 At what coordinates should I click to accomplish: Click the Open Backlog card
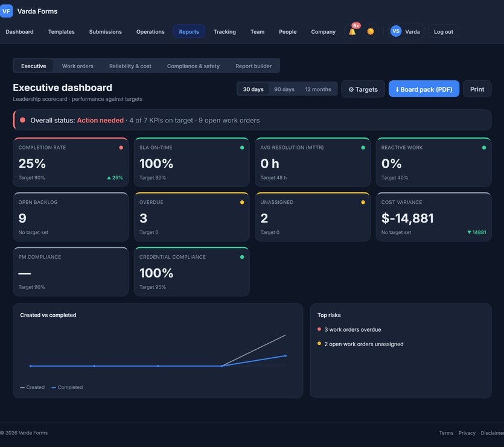(71, 217)
